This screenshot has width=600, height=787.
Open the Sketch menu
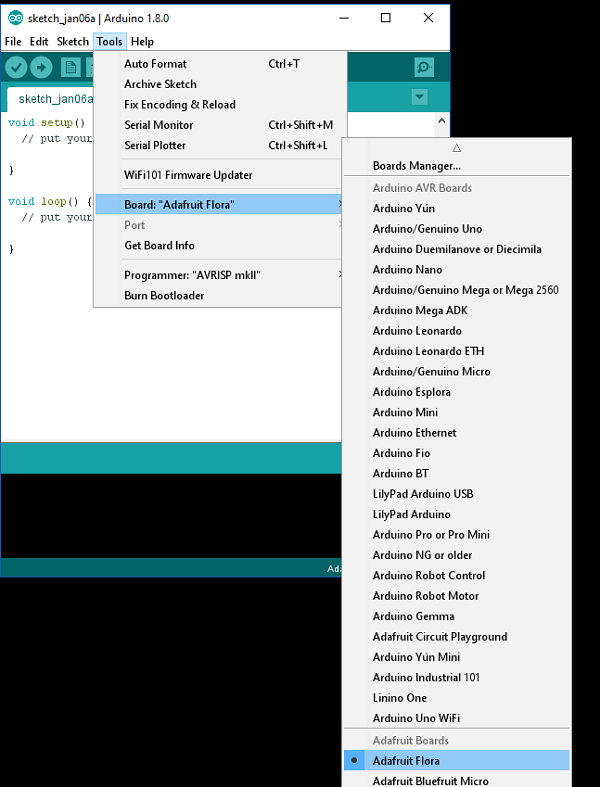coord(72,42)
